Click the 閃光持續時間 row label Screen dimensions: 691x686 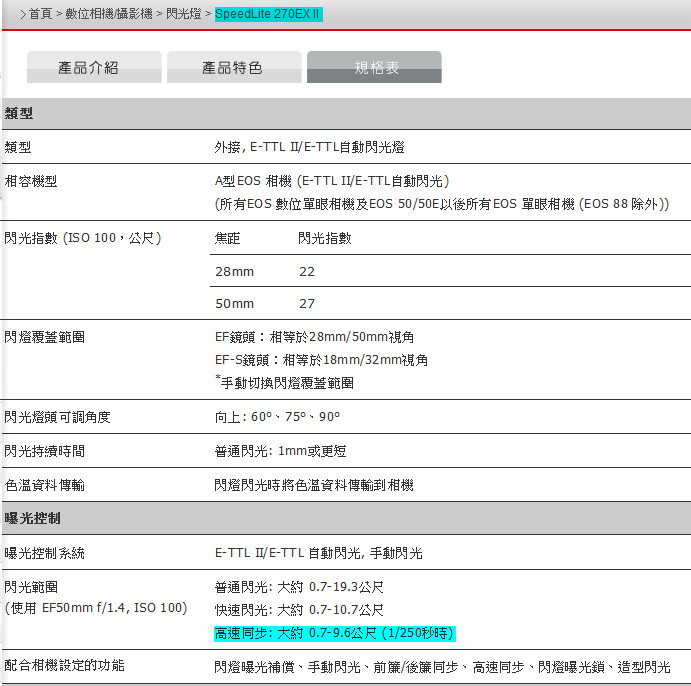click(45, 451)
